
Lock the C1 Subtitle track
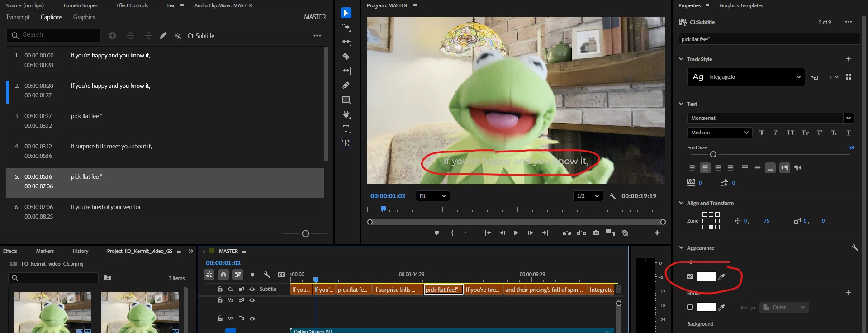click(220, 289)
